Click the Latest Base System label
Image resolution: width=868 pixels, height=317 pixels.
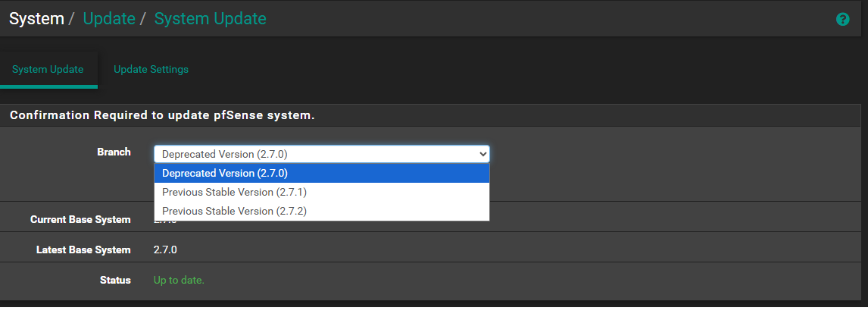click(x=83, y=250)
